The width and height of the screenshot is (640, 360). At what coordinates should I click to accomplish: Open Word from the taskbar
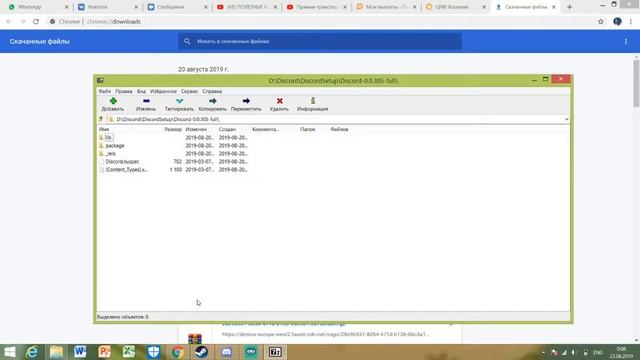point(80,352)
